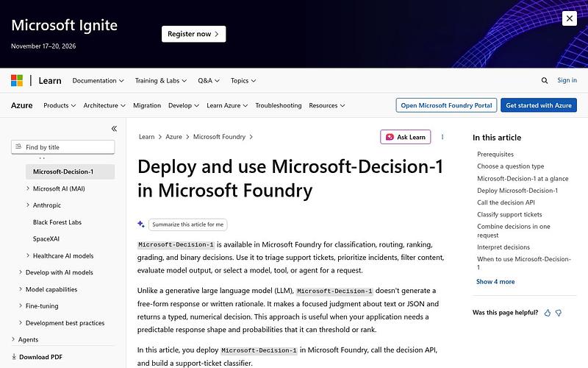The image size is (588, 368).
Task: Jump to Call the decision API
Action: point(506,202)
